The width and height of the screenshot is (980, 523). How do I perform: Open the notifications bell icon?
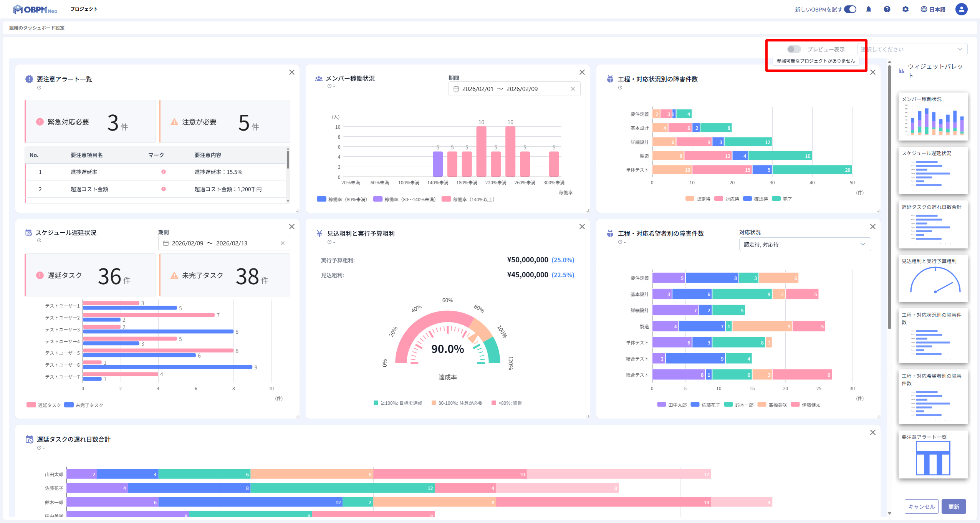tap(869, 9)
